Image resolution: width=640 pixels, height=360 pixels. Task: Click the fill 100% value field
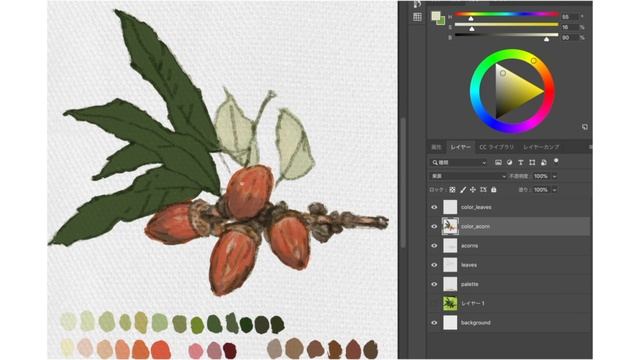(x=541, y=190)
